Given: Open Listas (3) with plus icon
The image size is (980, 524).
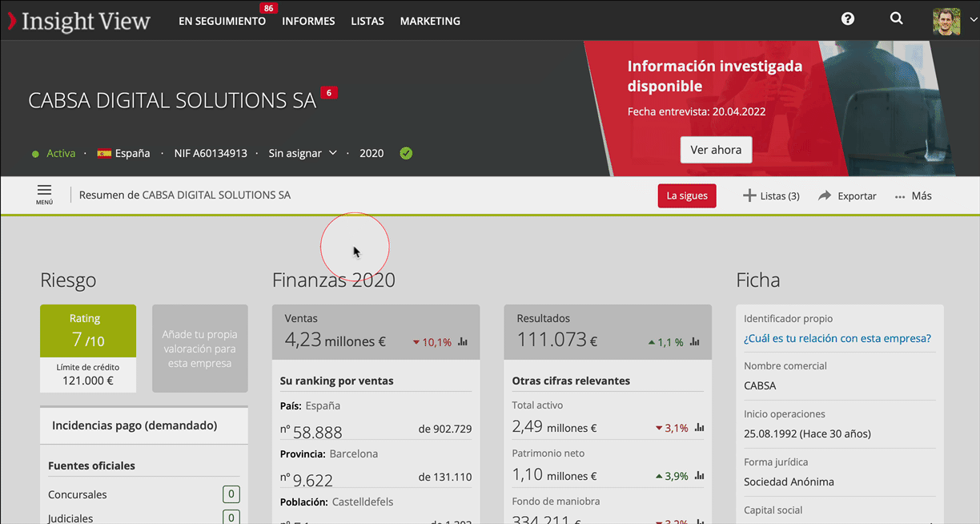Looking at the screenshot, I should [x=771, y=196].
